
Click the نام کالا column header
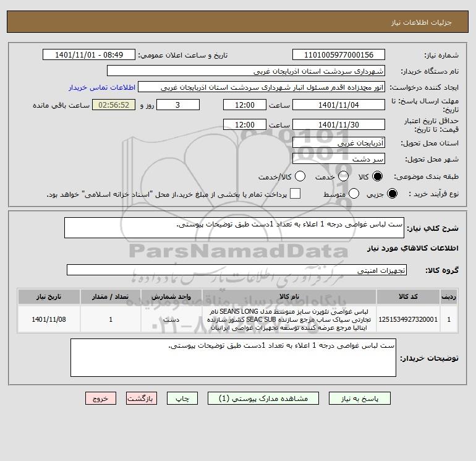pos(289,296)
